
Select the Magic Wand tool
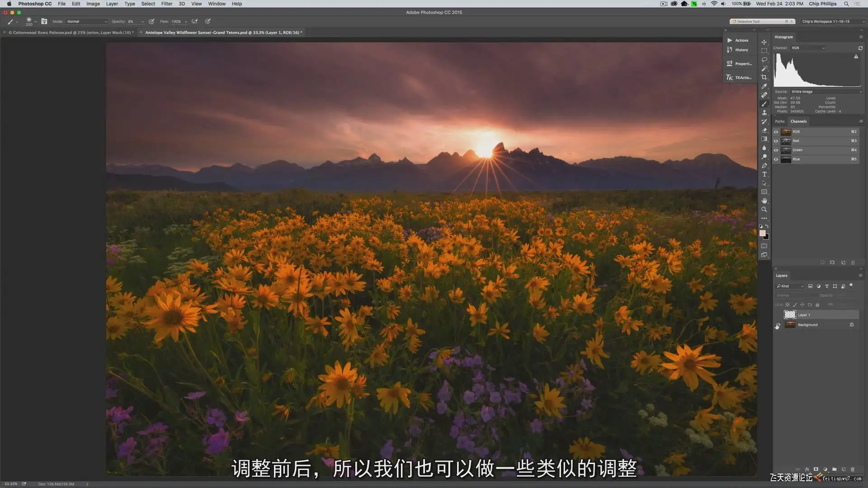point(764,68)
